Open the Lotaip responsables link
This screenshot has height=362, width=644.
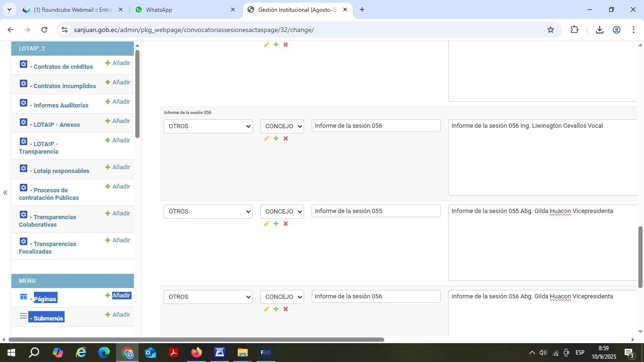[61, 171]
